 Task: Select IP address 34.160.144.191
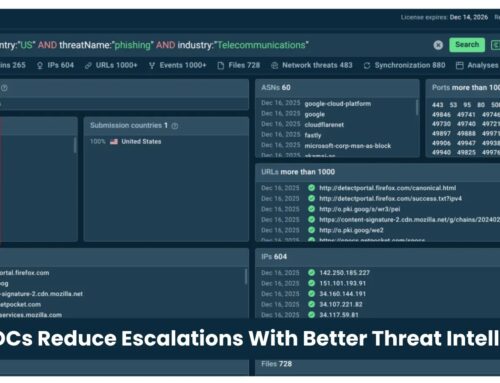point(342,294)
